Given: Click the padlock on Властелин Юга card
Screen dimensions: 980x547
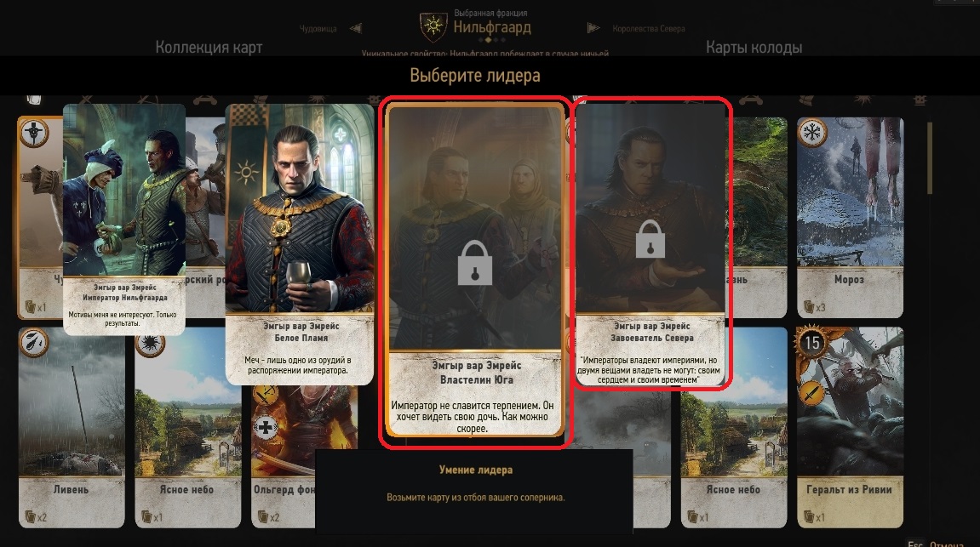Looking at the screenshot, I should click(475, 263).
